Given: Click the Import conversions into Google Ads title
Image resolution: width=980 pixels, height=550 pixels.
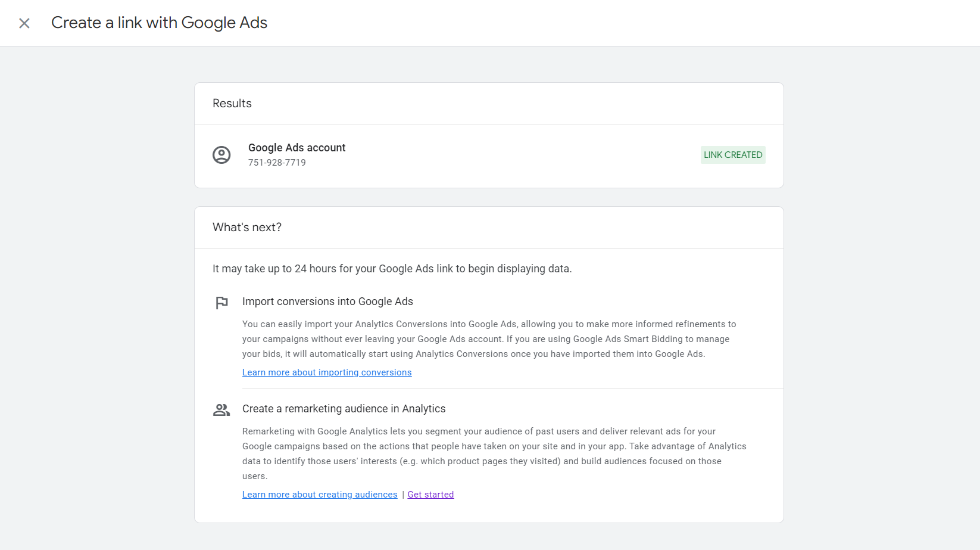Looking at the screenshot, I should (327, 302).
